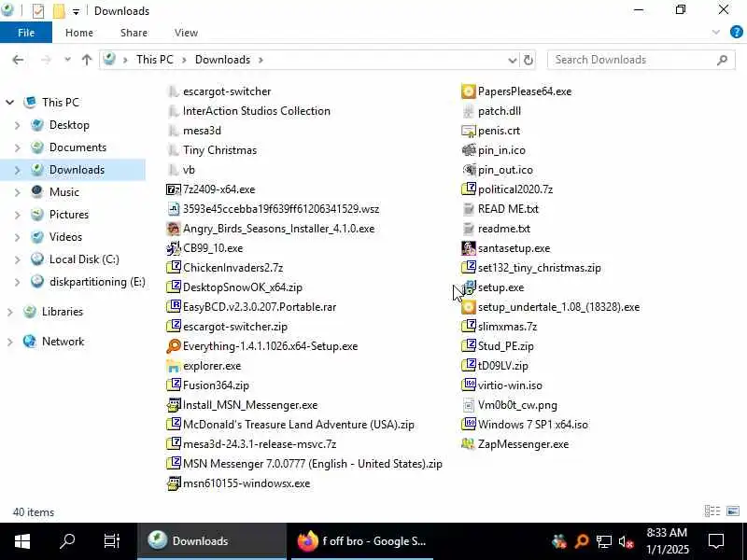Image resolution: width=747 pixels, height=560 pixels.
Task: Select McDonald's Treasure Land Adventure (USA).zip
Action: (x=298, y=425)
